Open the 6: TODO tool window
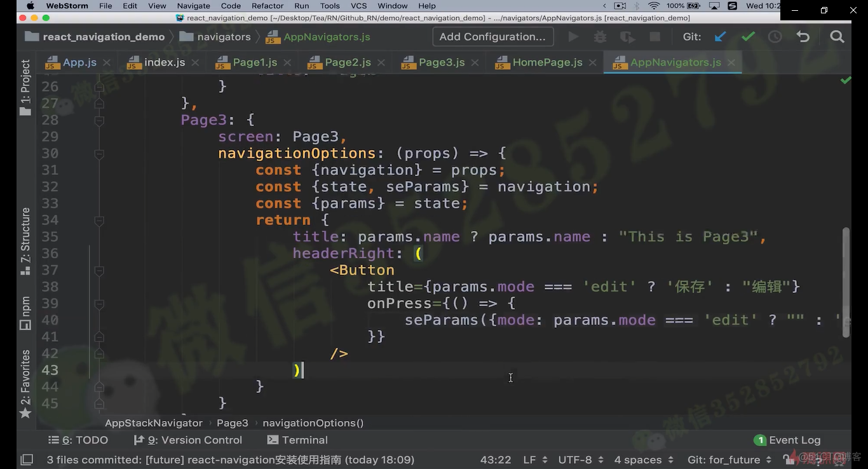 [78, 440]
